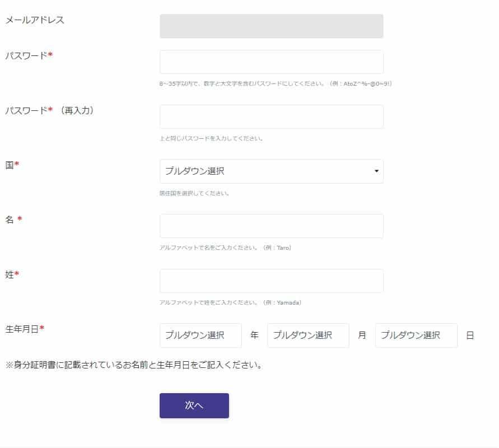
Task: Open the 国 country dropdown
Action: pos(271,171)
